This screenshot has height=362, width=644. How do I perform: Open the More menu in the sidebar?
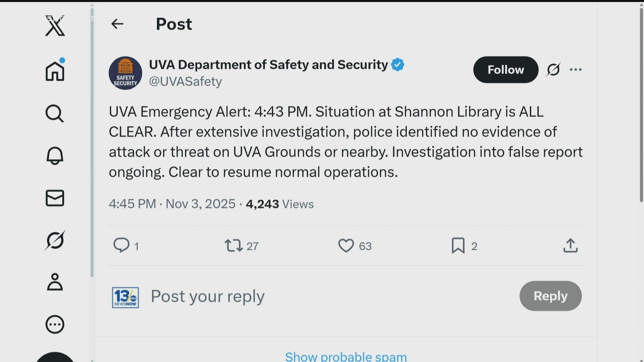click(55, 324)
